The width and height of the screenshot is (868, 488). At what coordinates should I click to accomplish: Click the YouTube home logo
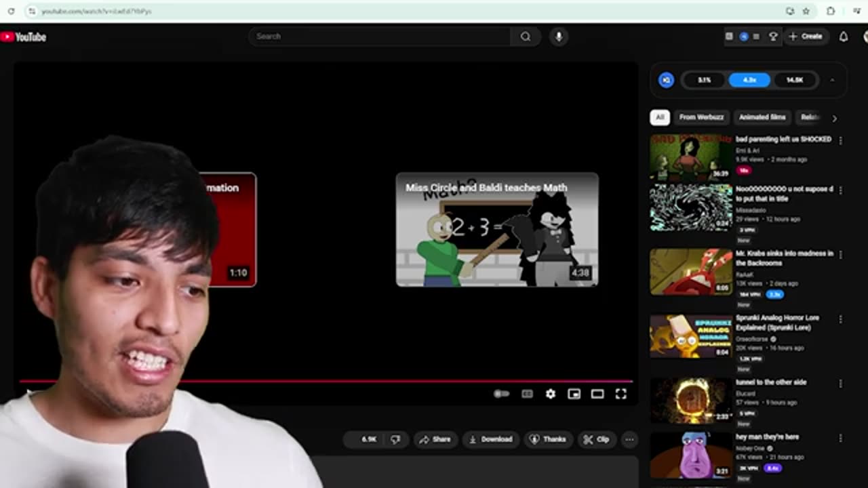tap(24, 37)
